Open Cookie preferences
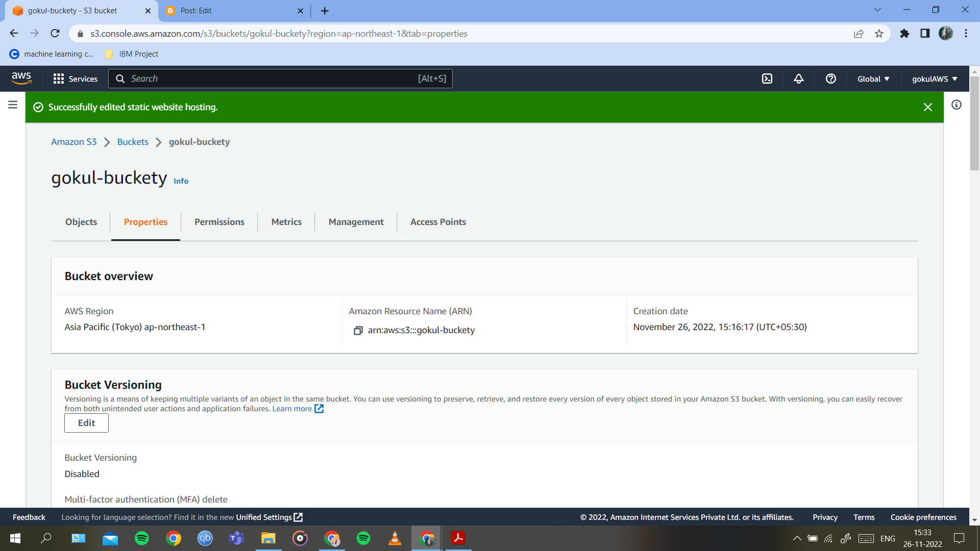The width and height of the screenshot is (980, 551). click(x=923, y=517)
